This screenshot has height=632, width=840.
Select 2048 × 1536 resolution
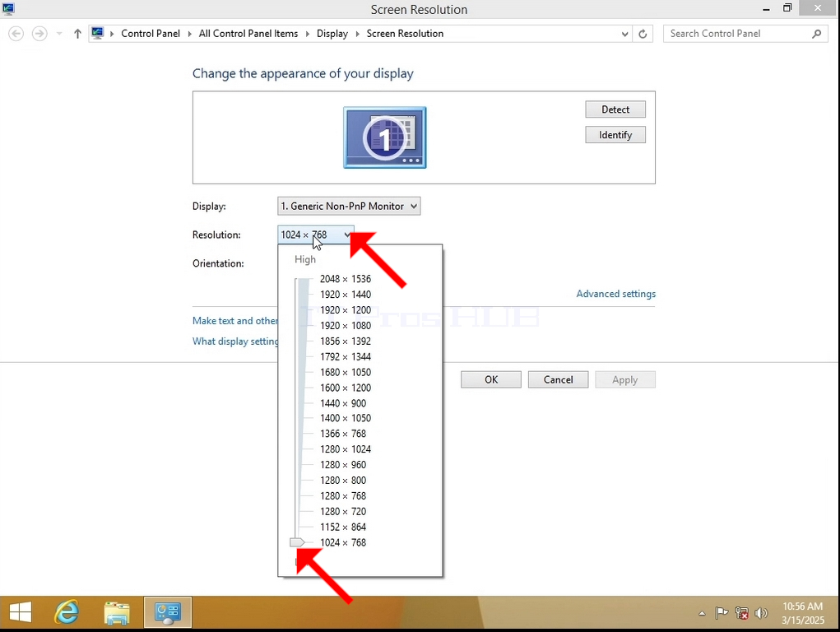tap(346, 279)
